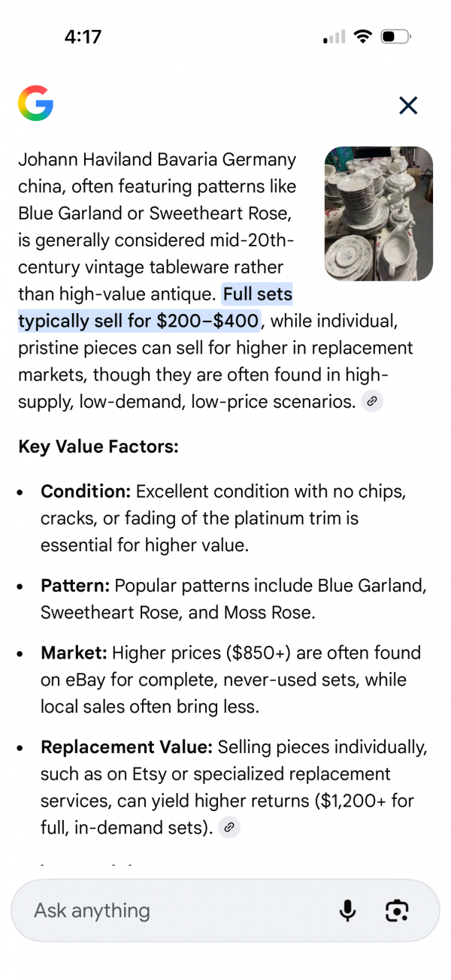The width and height of the screenshot is (451, 980).
Task: Tap the 4:17 clock in status bar
Action: (x=83, y=37)
